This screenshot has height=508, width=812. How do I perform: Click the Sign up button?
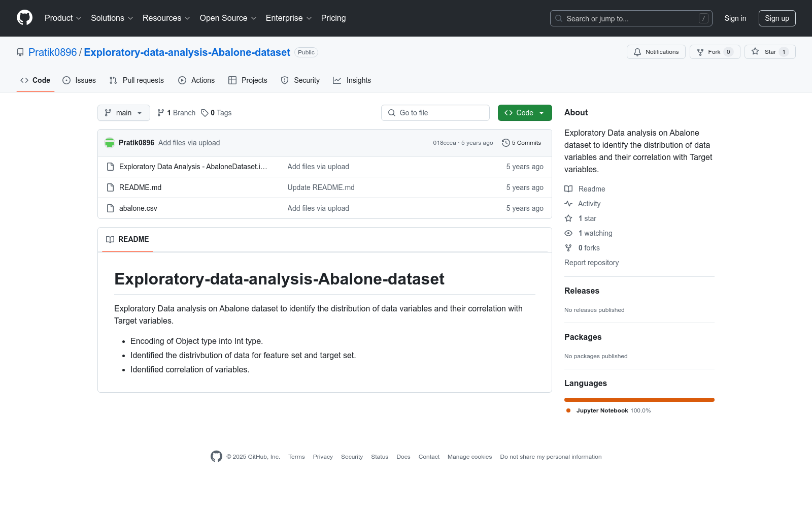777,18
